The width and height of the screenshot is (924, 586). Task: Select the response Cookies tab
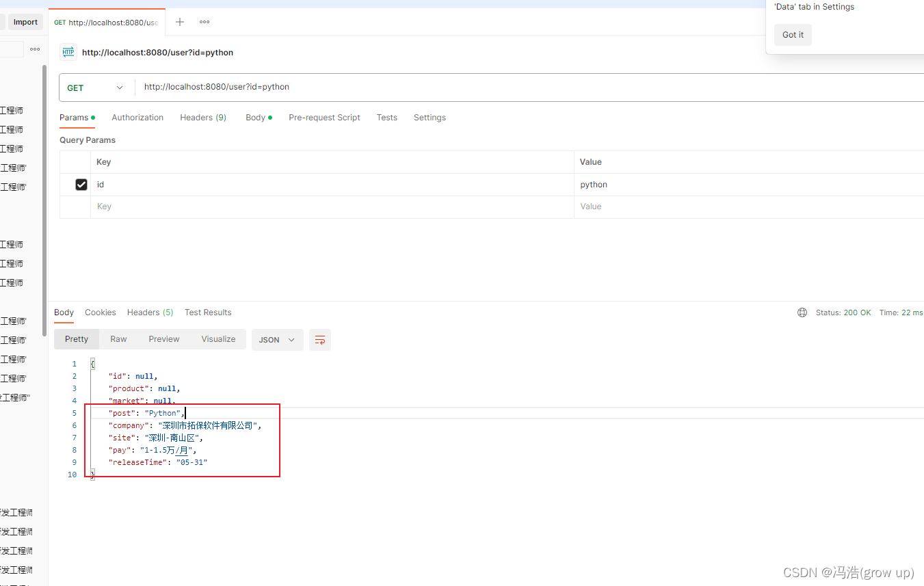click(101, 312)
